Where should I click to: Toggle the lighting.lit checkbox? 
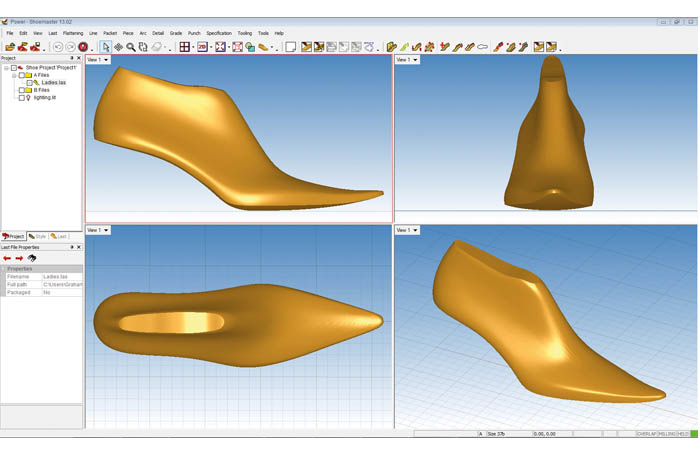pos(21,98)
